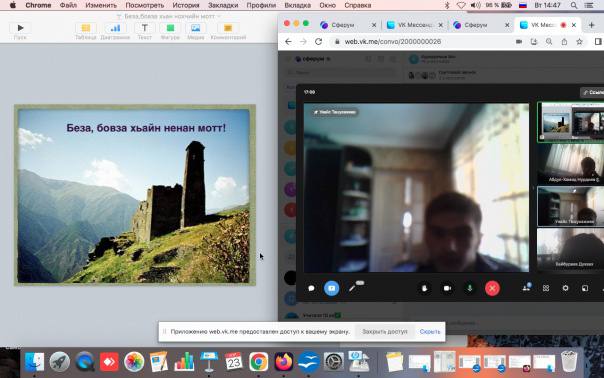This screenshot has height=378, width=604.
Task: Open volume control in menu bar
Action: click(475, 5)
